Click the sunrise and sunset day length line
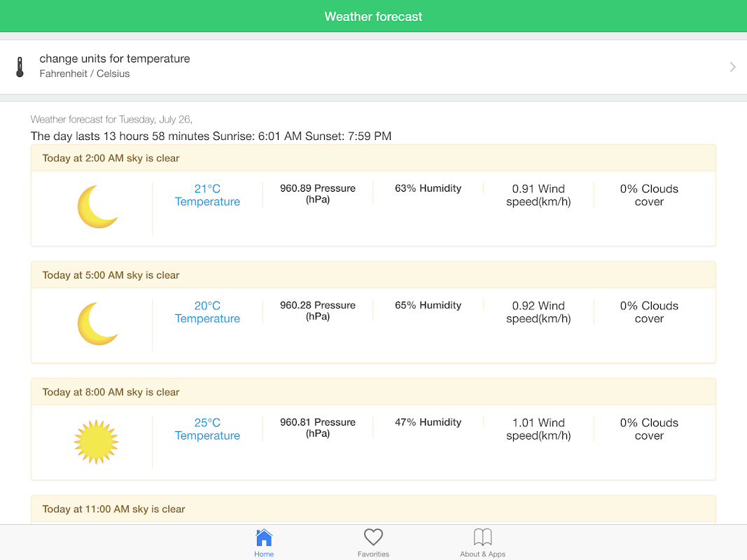The width and height of the screenshot is (747, 560). 211,136
